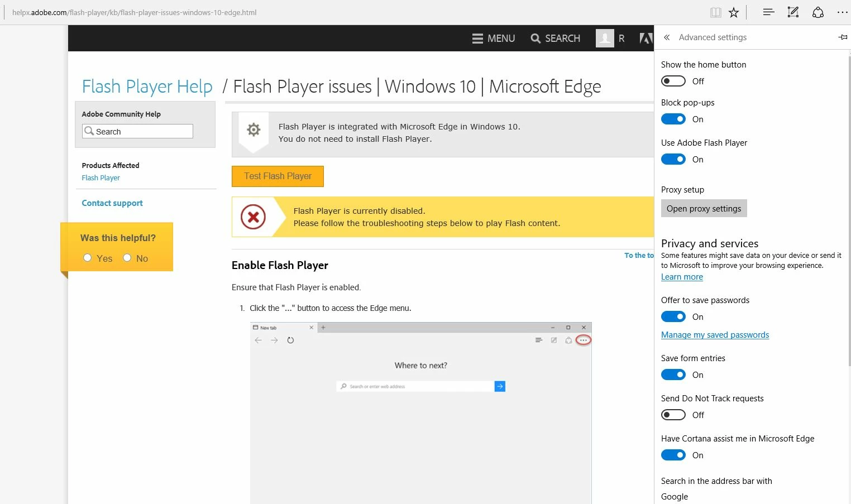This screenshot has width=851, height=504.
Task: Click Products Affected heading
Action: (x=111, y=165)
